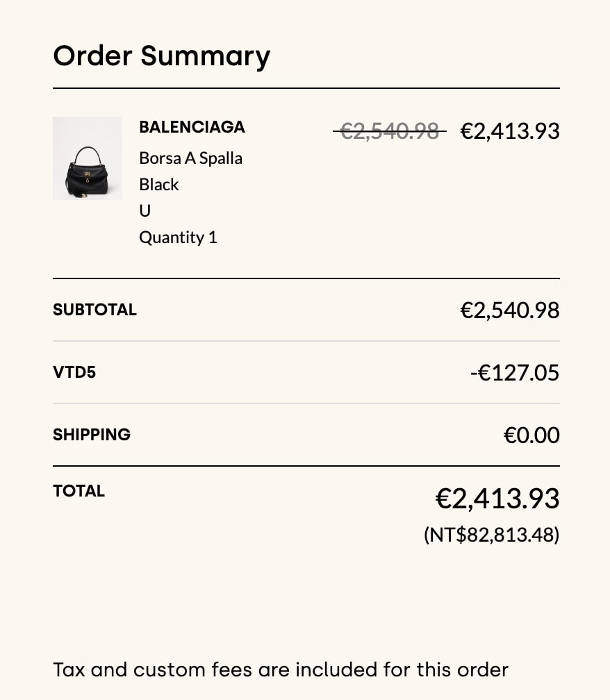Image resolution: width=610 pixels, height=700 pixels.
Task: Open the Balenciaga bag product thumbnail
Action: (88, 158)
